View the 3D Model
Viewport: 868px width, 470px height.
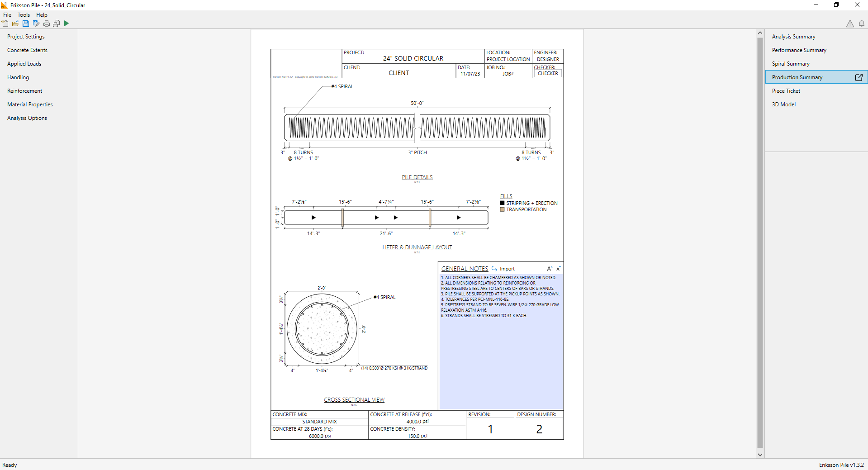(784, 104)
